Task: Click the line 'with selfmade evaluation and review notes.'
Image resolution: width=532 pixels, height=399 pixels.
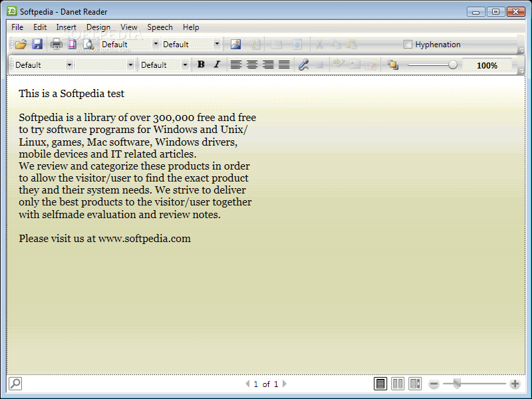Action: (x=120, y=214)
